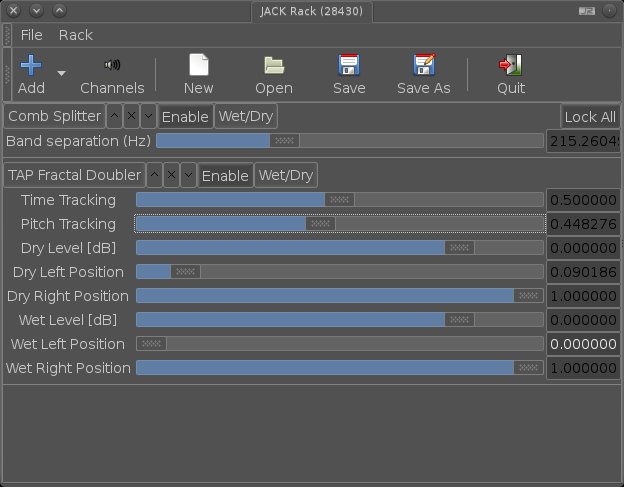Screen dimensions: 624x487
Task: Create a New rack
Action: 198,67
